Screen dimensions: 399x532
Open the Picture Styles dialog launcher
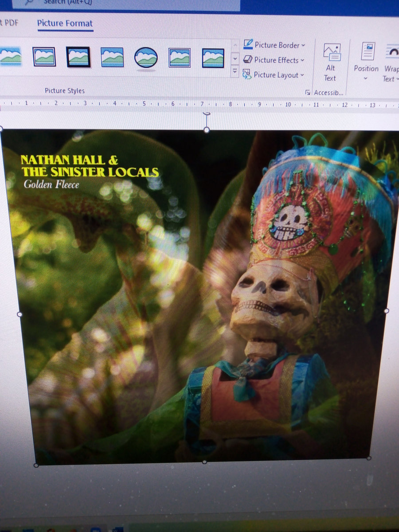pos(308,92)
